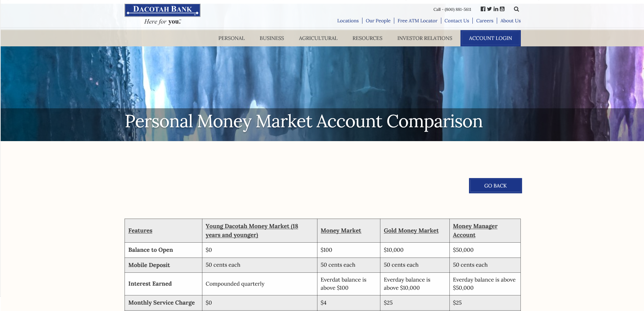Screen dimensions: 644x311
Task: Navigate to the About Us link
Action: pos(510,21)
